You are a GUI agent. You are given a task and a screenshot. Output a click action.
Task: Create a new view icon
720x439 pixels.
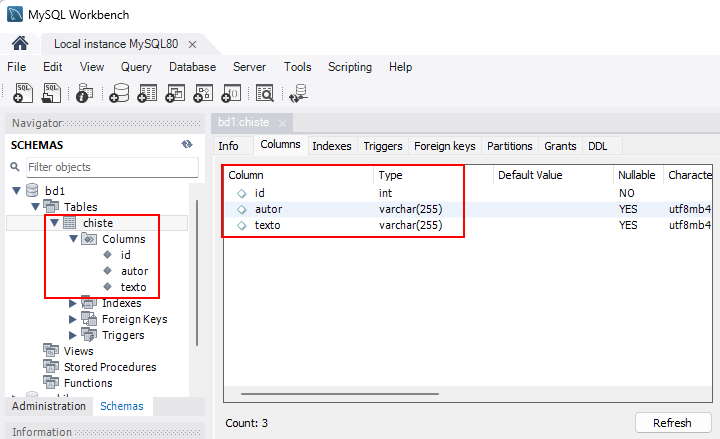tap(175, 93)
